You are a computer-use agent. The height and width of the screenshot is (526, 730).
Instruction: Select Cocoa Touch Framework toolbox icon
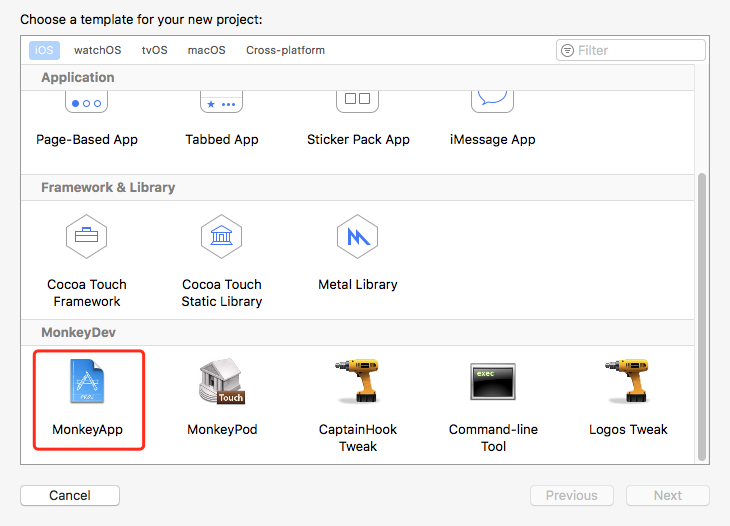coord(87,236)
